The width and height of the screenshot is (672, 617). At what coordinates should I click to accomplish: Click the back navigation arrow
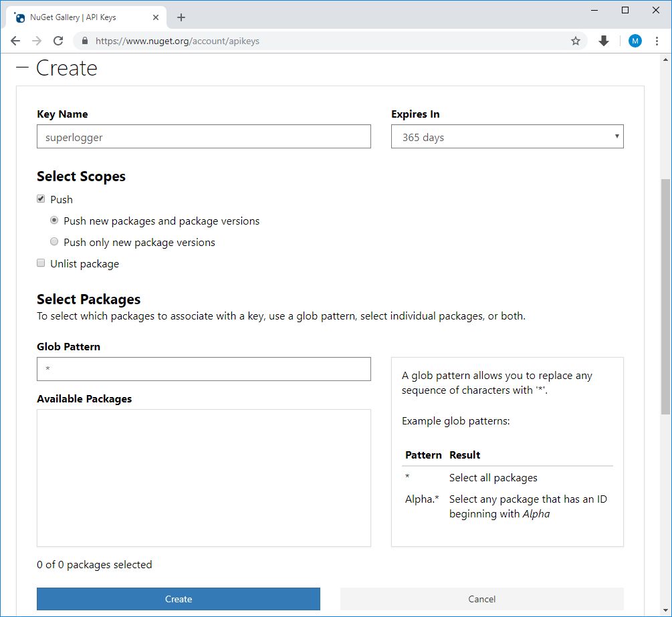[x=15, y=41]
